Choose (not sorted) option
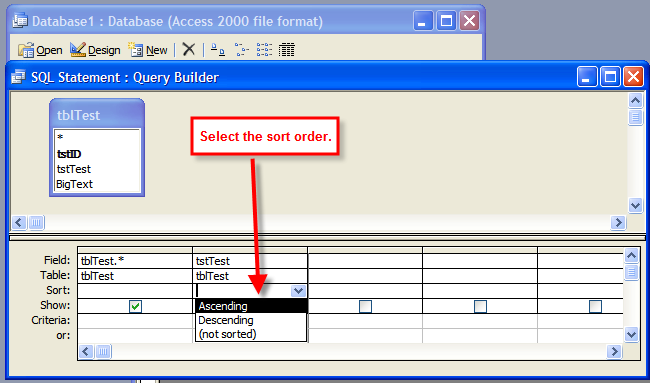 click(251, 334)
